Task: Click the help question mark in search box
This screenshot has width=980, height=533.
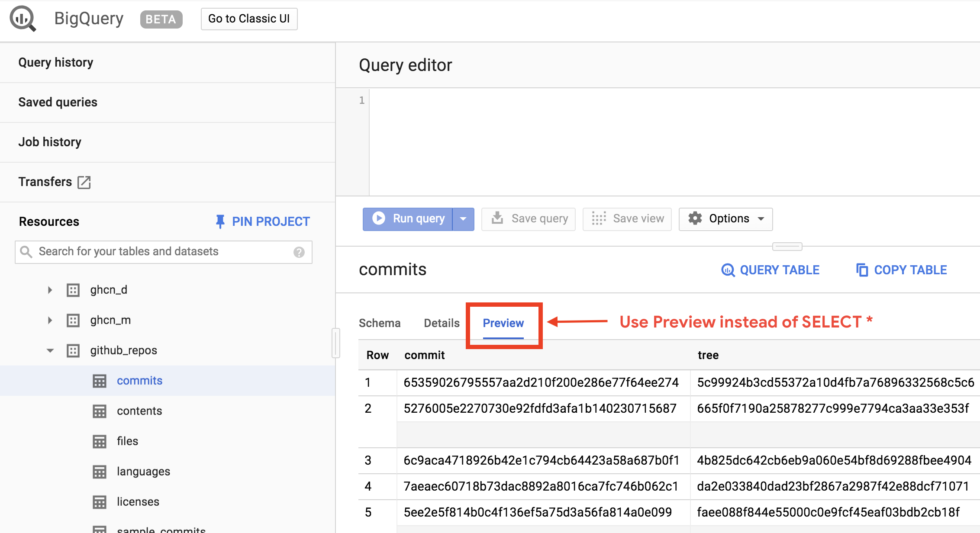Action: click(299, 252)
